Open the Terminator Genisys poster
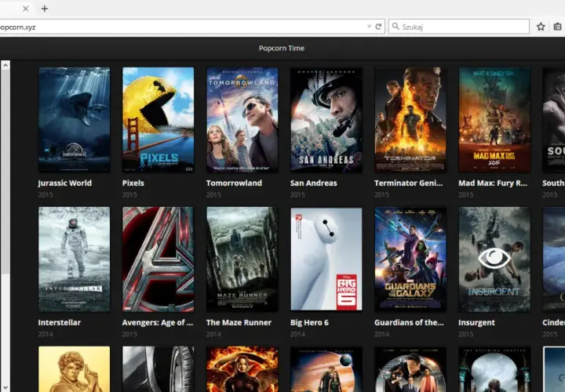565x392 pixels. 410,120
